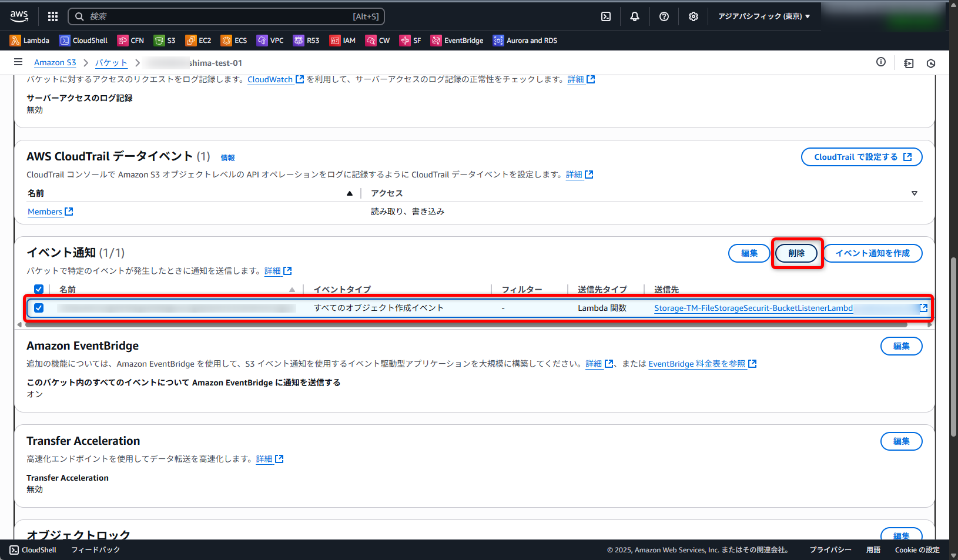Sort CloudTrail events by 名前 column
The width and height of the screenshot is (958, 560).
coord(349,193)
